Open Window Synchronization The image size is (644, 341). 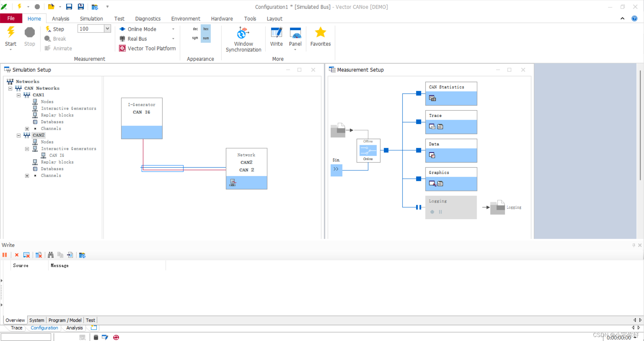(x=243, y=39)
